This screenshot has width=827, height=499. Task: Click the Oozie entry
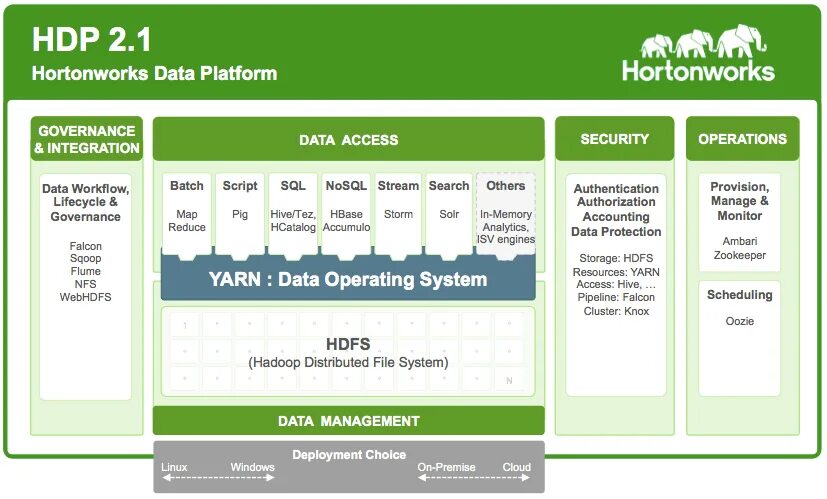(x=739, y=321)
